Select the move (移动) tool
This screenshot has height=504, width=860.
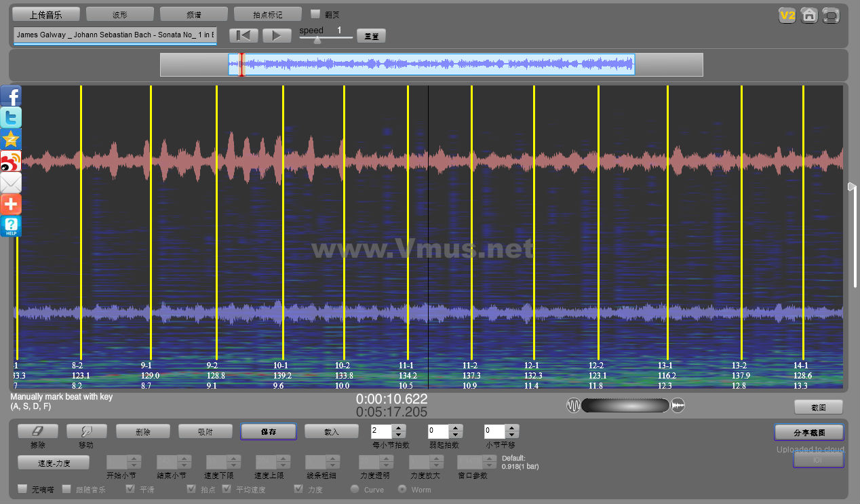86,431
